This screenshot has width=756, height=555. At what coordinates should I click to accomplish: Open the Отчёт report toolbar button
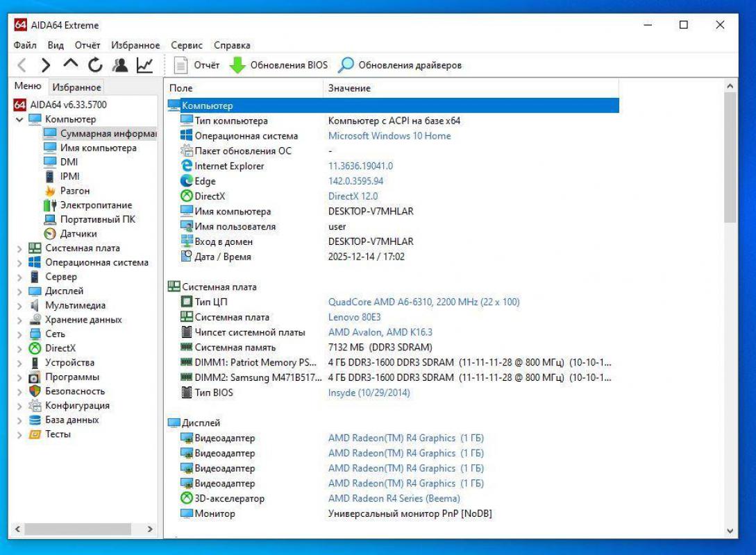(196, 65)
